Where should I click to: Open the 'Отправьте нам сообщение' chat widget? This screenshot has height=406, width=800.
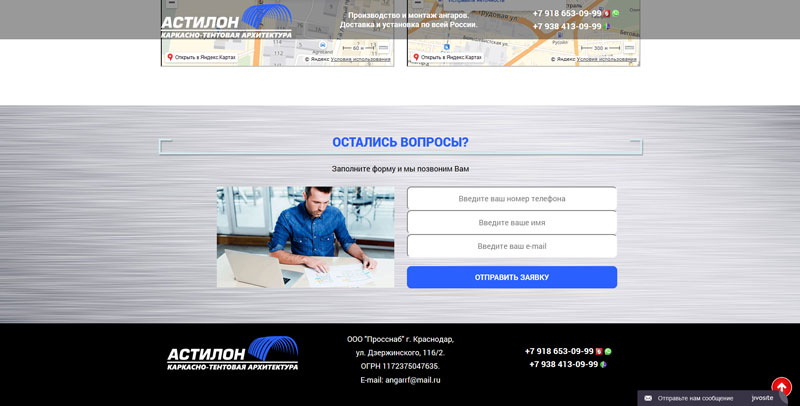[695, 398]
